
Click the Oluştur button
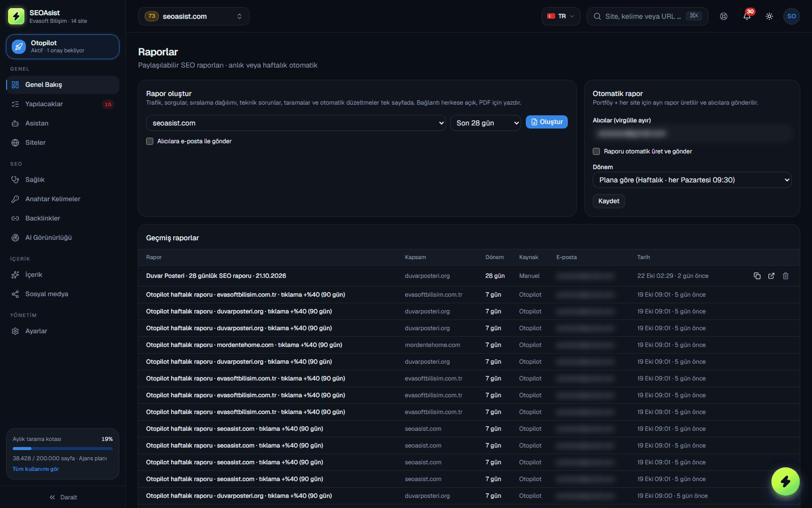click(547, 122)
